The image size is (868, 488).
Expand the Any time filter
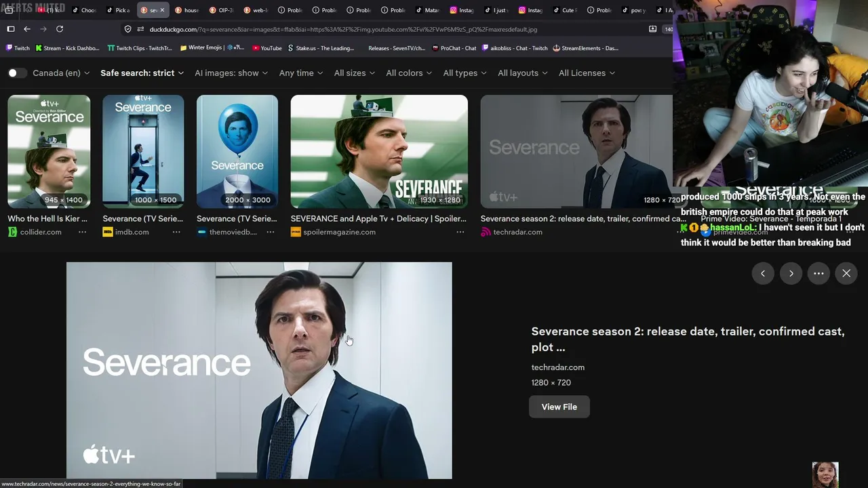click(x=301, y=73)
